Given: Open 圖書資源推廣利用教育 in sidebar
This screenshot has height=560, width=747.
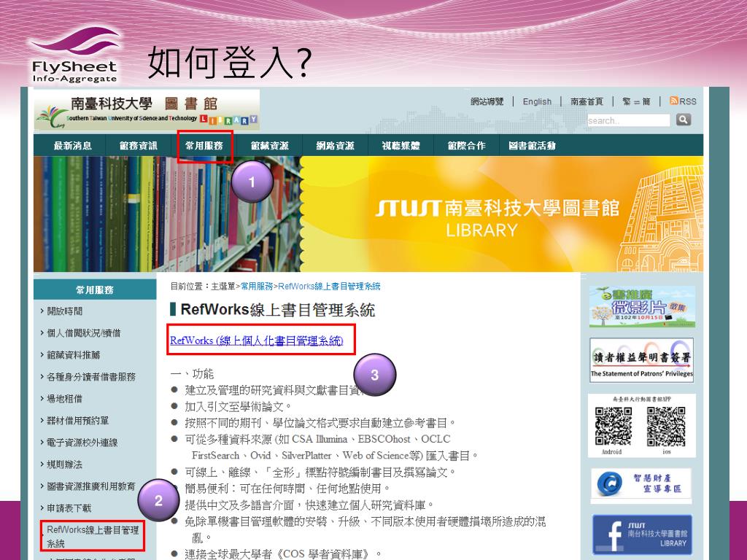Looking at the screenshot, I should pos(90,486).
